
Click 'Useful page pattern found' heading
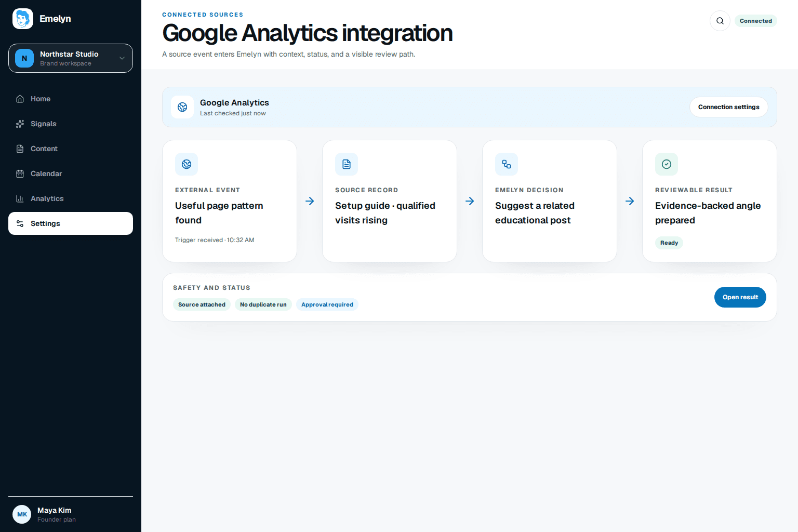click(x=219, y=213)
